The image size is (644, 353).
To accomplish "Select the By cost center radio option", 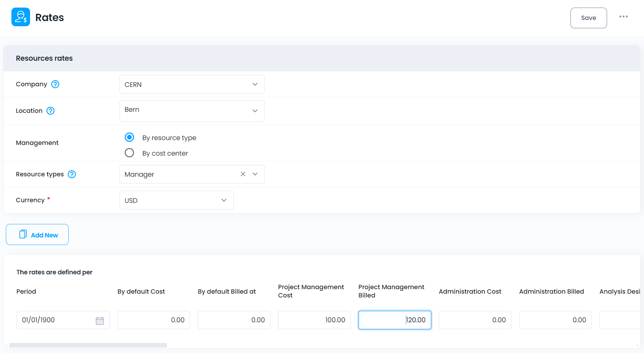I will coord(130,153).
